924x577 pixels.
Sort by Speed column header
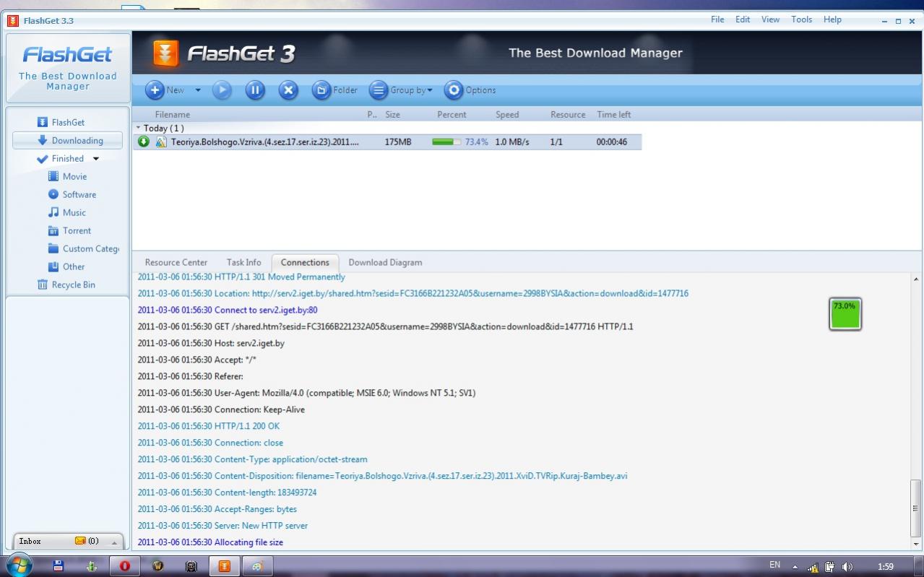(x=507, y=115)
